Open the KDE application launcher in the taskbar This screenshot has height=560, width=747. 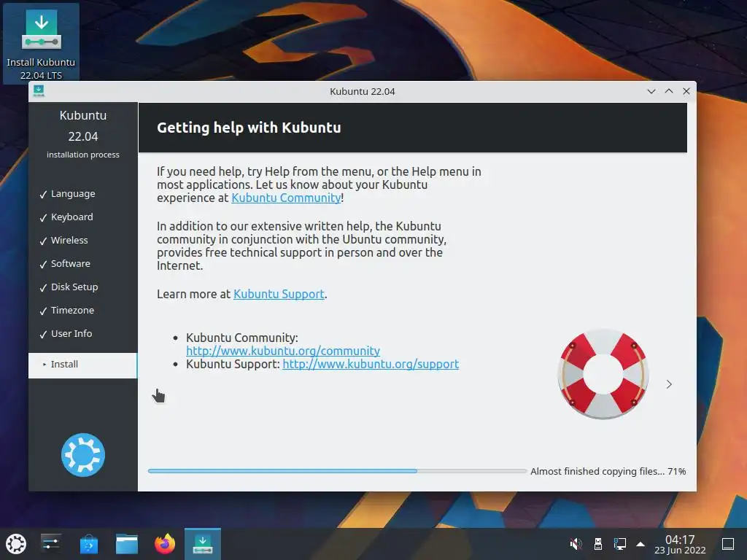point(16,544)
